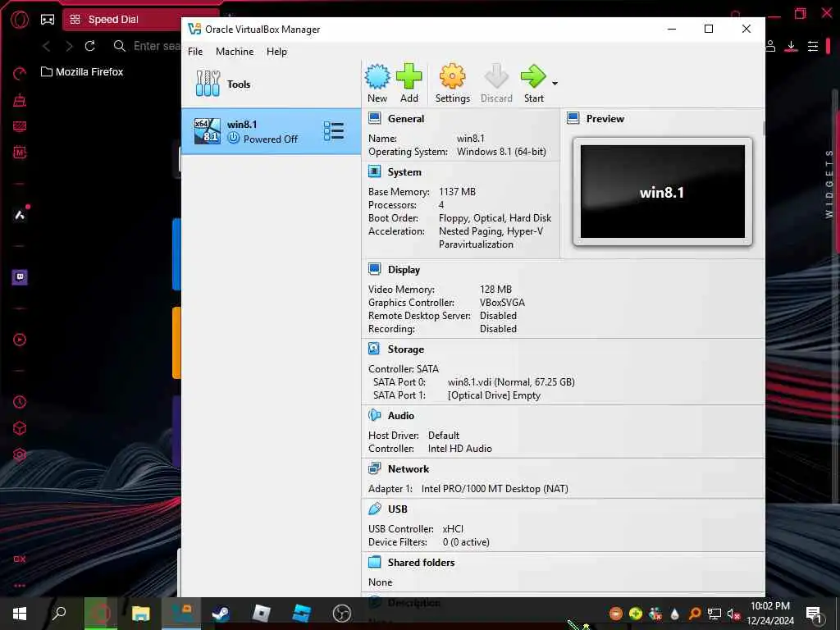Click the Display screen icon
Screen dimensions: 840x630
(374, 269)
